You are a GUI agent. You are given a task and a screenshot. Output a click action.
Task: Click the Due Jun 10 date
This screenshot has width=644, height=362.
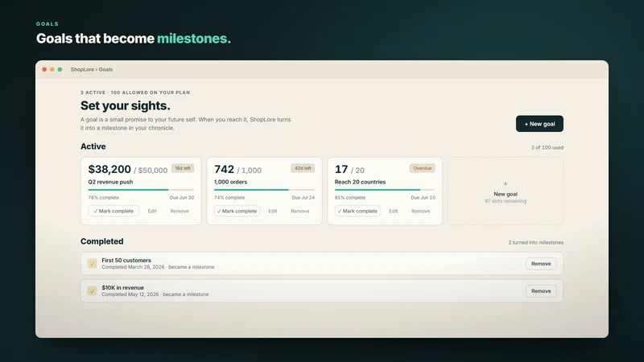(423, 197)
